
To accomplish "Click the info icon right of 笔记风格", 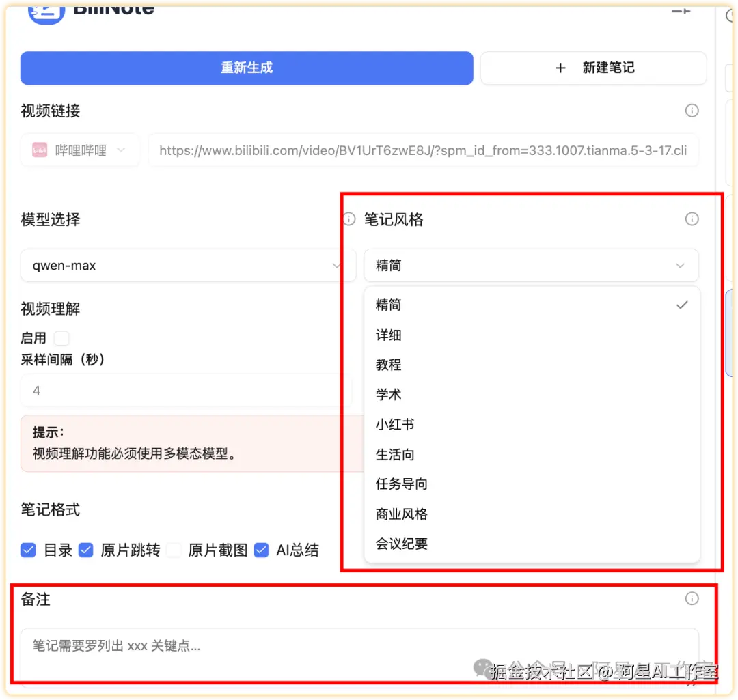I will 692,219.
